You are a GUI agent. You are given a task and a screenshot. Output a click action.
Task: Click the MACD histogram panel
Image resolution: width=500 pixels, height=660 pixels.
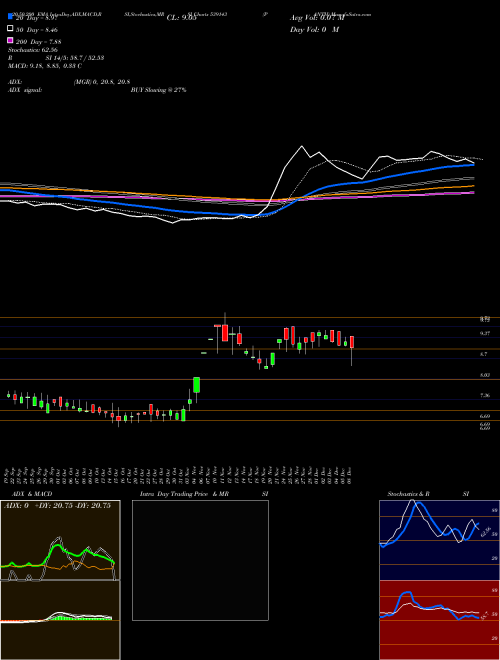pos(60,620)
